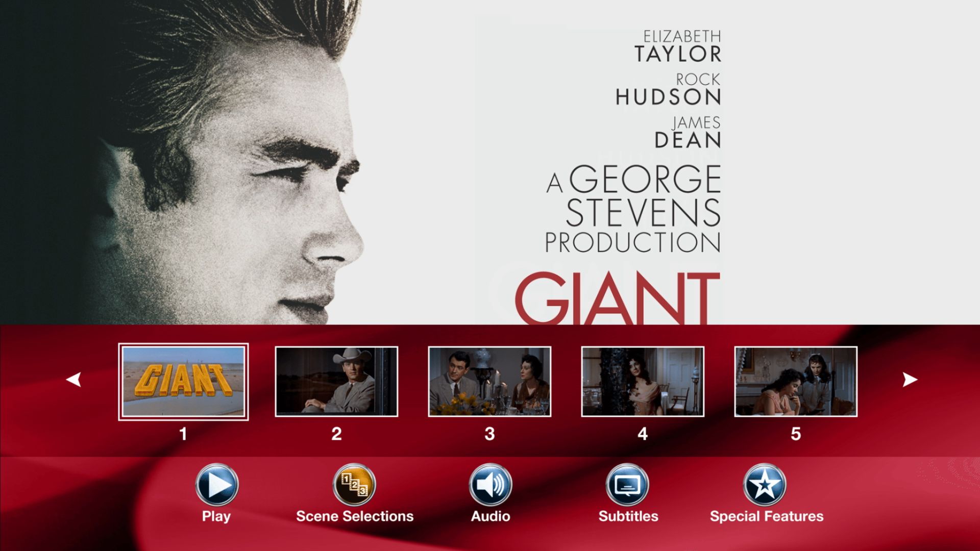Click the Special Features menu label

(x=767, y=516)
